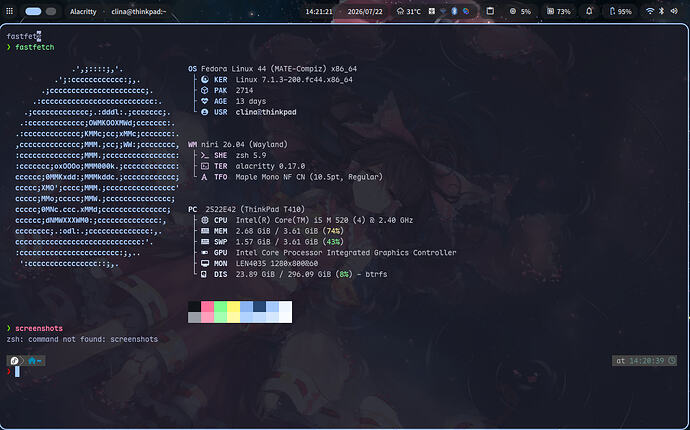Click the blue Bluetooth tray icon

[x=455, y=11]
